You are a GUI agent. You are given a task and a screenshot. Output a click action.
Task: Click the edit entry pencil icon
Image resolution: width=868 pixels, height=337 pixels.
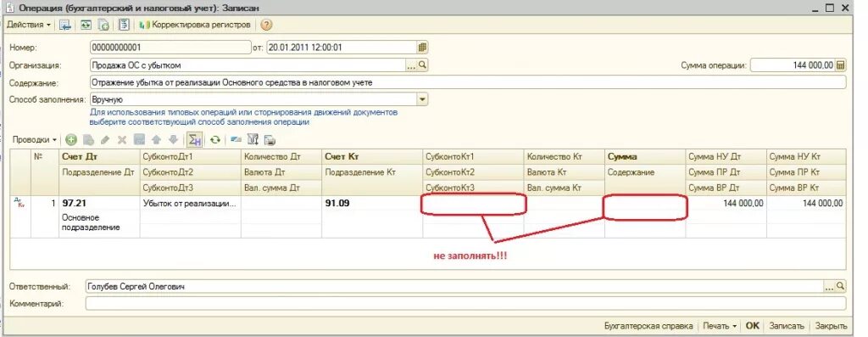tap(105, 140)
